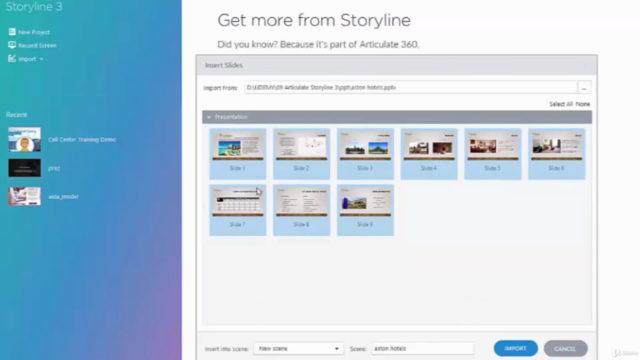Click Select All slides link

click(x=561, y=104)
